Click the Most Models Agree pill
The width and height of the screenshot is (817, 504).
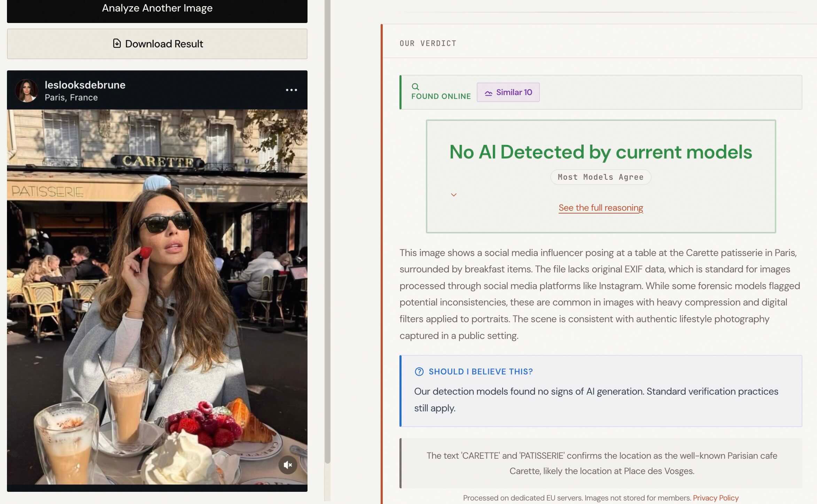(x=600, y=177)
